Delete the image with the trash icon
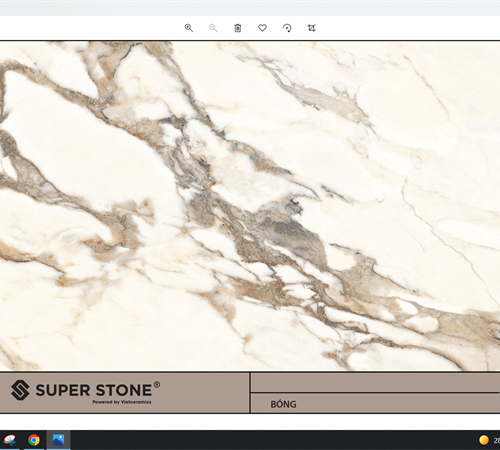This screenshot has width=500, height=450. pos(238,28)
